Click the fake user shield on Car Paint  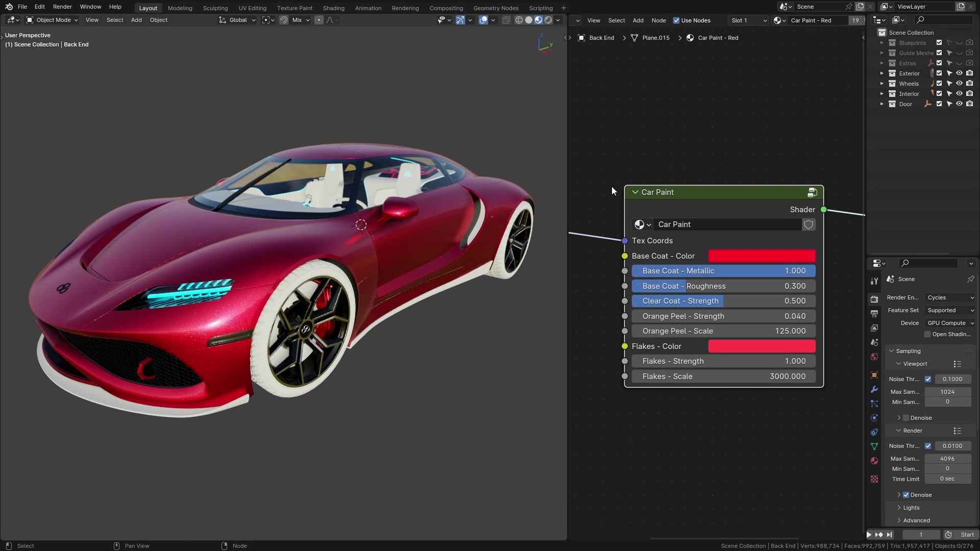coord(808,224)
